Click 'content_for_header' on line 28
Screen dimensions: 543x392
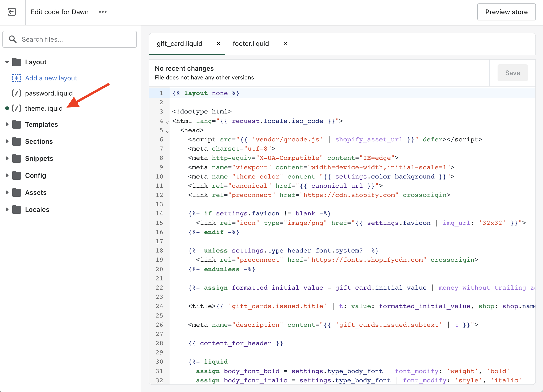point(235,344)
